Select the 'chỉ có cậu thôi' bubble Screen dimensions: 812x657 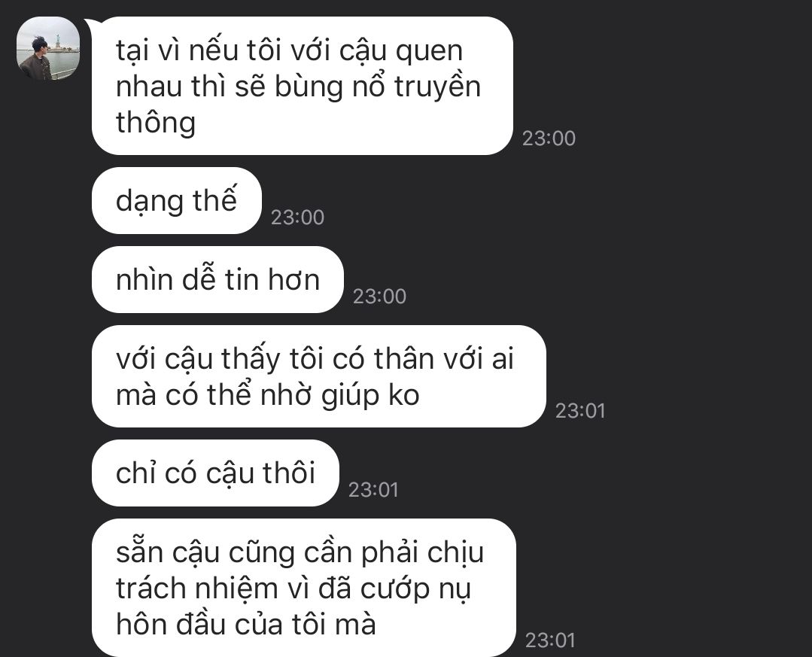215,473
